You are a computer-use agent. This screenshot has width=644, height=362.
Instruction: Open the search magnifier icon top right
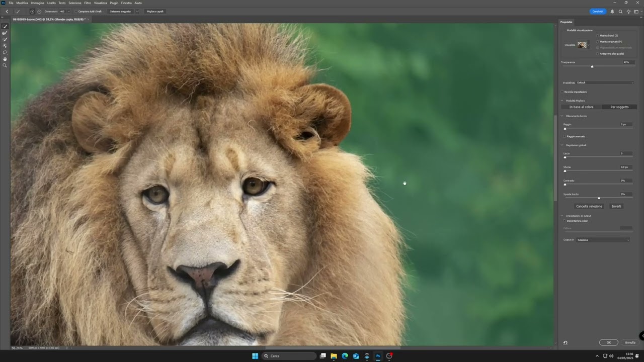point(620,11)
